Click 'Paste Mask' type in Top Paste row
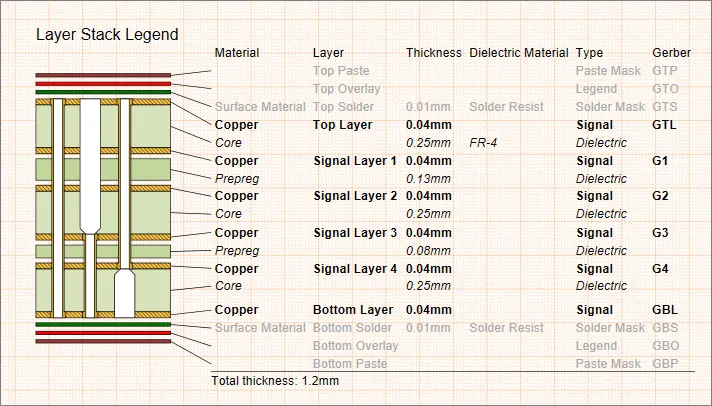 [608, 71]
